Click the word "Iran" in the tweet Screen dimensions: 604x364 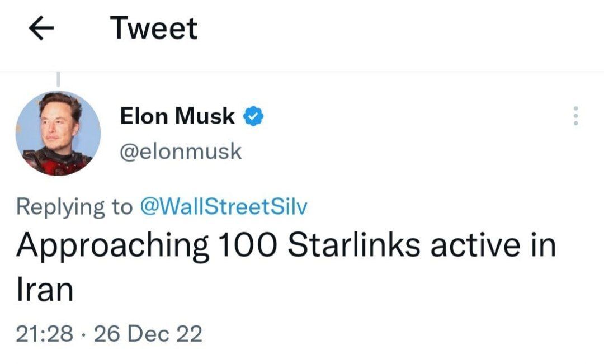click(x=45, y=290)
